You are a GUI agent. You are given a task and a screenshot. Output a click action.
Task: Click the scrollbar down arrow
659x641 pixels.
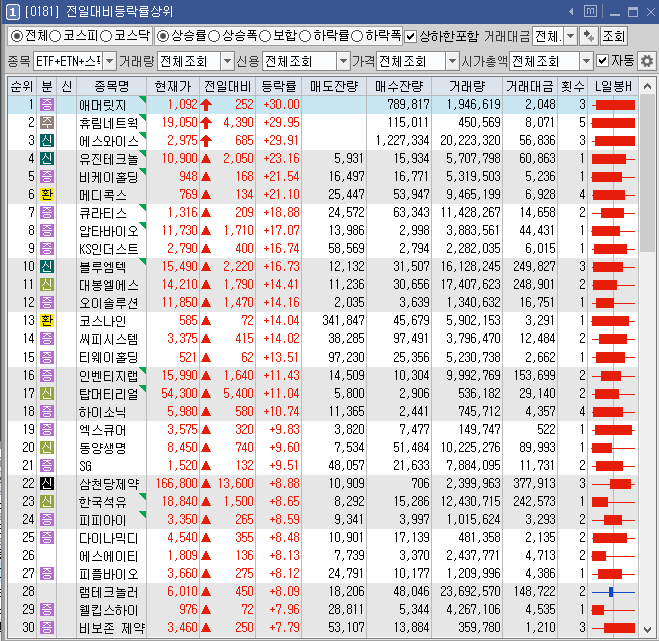[x=648, y=629]
